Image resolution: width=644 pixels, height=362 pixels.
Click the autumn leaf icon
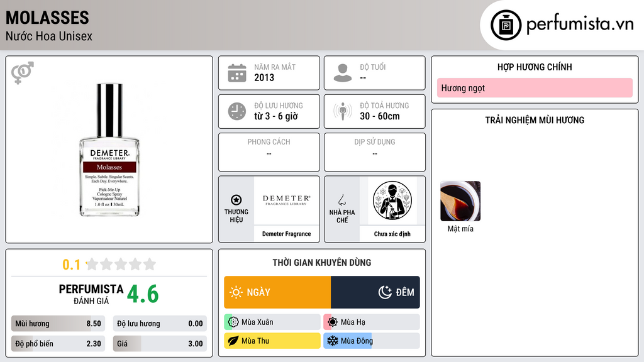tap(233, 341)
